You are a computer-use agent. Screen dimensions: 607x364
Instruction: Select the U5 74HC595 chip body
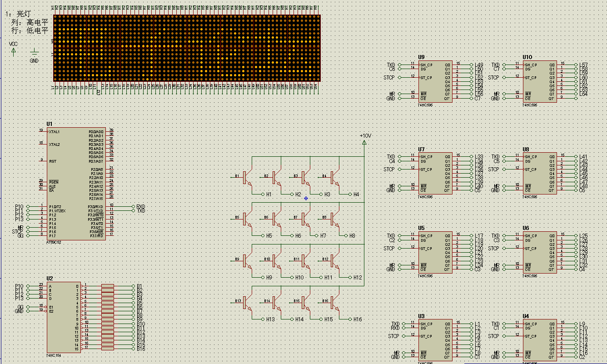(435, 253)
